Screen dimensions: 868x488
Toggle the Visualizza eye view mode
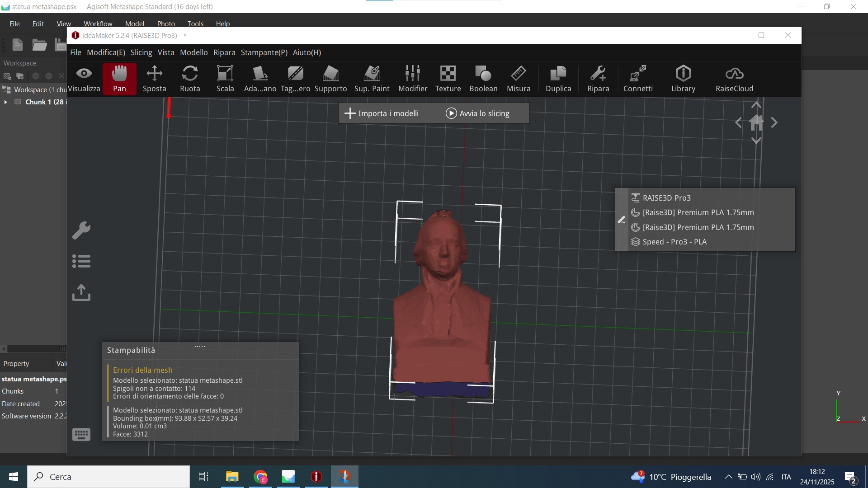[x=84, y=79]
